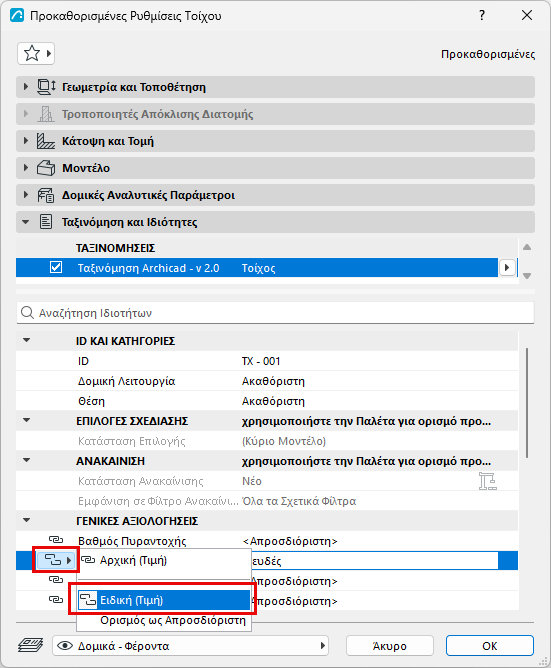
Task: Toggle eye icon in the layer selector
Action: tap(64, 646)
